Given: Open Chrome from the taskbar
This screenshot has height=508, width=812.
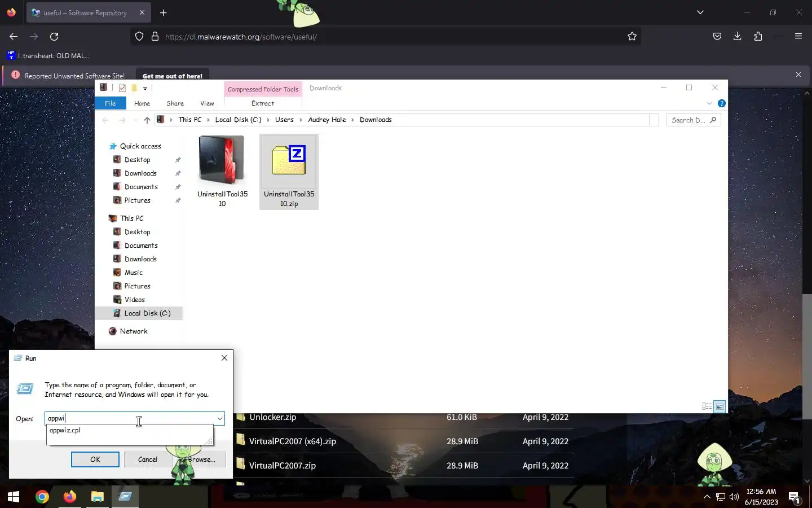Looking at the screenshot, I should [x=42, y=497].
